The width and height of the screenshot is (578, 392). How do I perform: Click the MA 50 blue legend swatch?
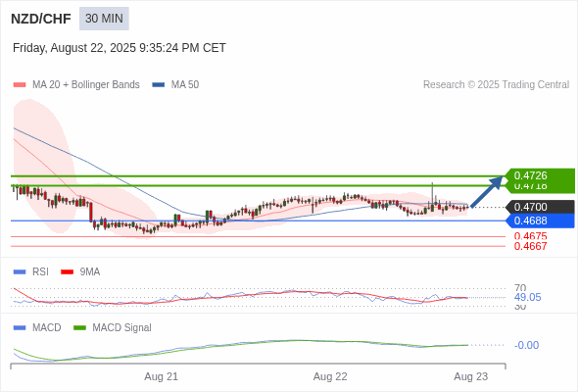(159, 85)
